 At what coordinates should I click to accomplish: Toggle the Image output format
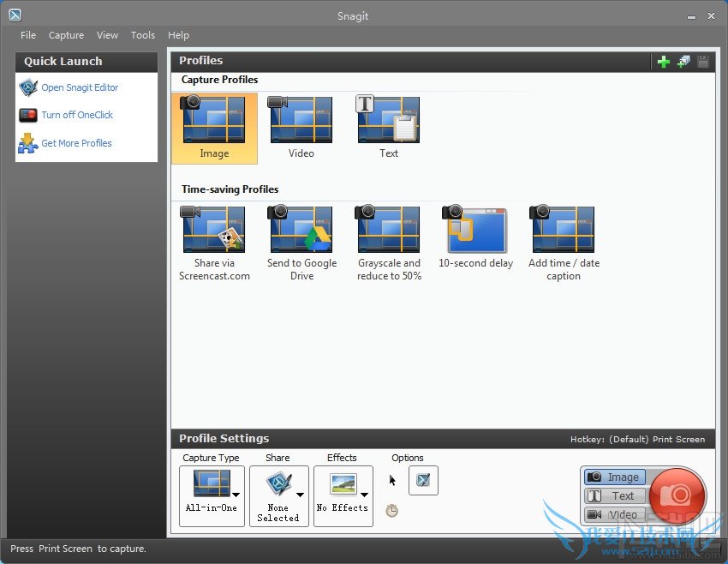click(614, 477)
